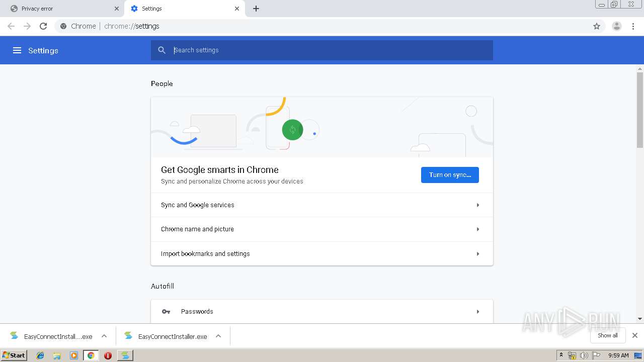Open a new tab with the plus button

coord(256,9)
